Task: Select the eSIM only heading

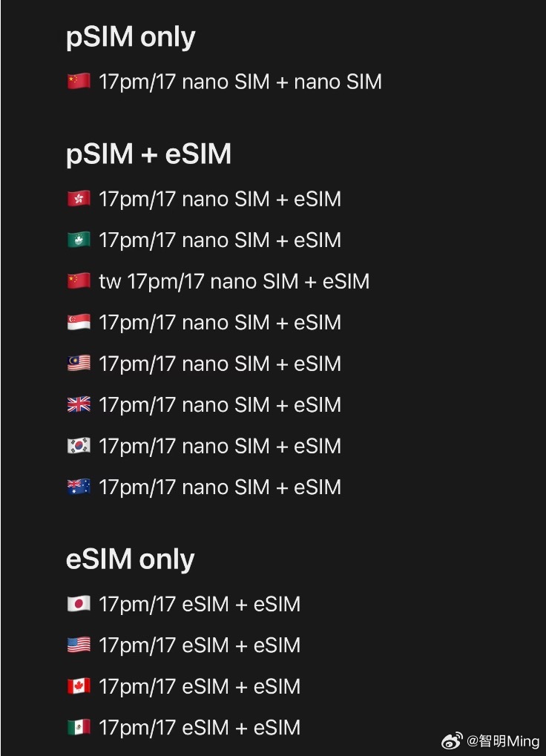Action: tap(130, 559)
